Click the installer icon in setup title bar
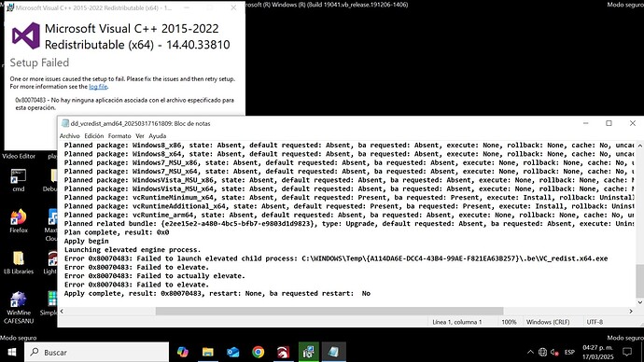The image size is (644, 362). click(x=10, y=7)
